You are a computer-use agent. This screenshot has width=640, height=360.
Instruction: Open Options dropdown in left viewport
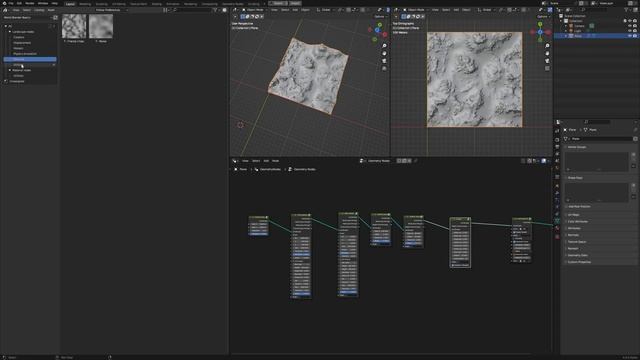point(380,17)
